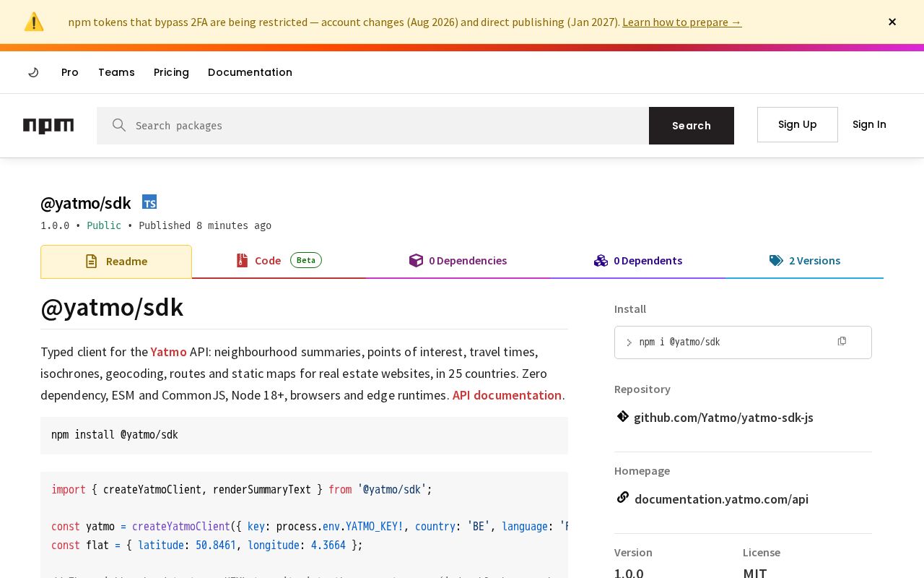Viewport: 924px width, 578px height.
Task: Open Documentation in top navigation
Action: [x=250, y=72]
